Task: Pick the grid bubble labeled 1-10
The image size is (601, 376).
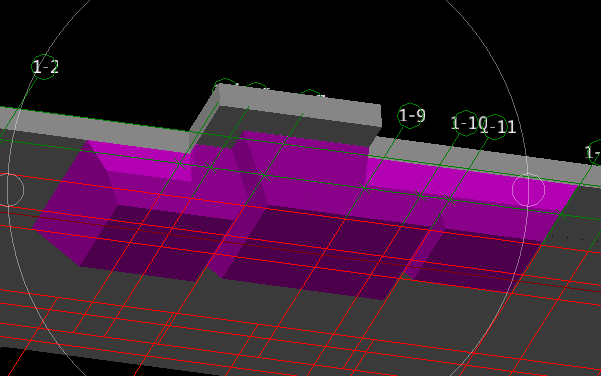Action: (466, 123)
